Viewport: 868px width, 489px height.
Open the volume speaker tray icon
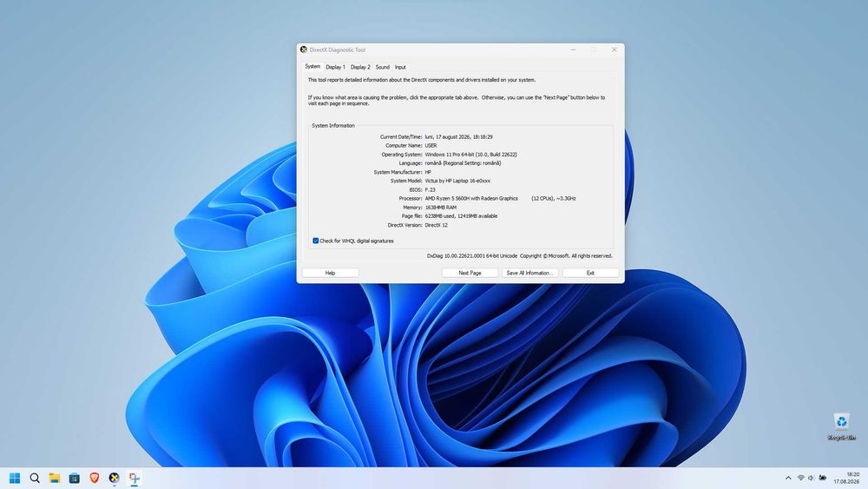click(811, 478)
